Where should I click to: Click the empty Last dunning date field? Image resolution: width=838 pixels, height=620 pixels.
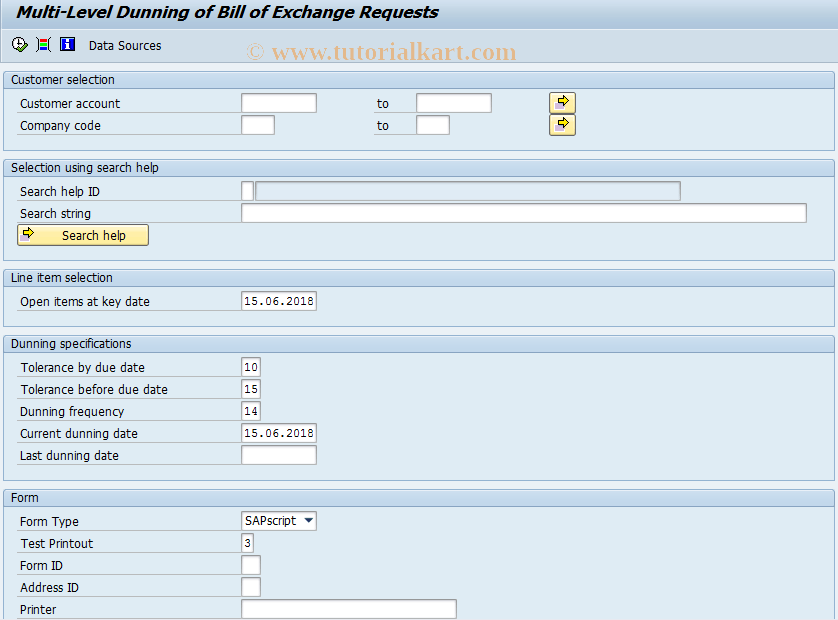(278, 454)
